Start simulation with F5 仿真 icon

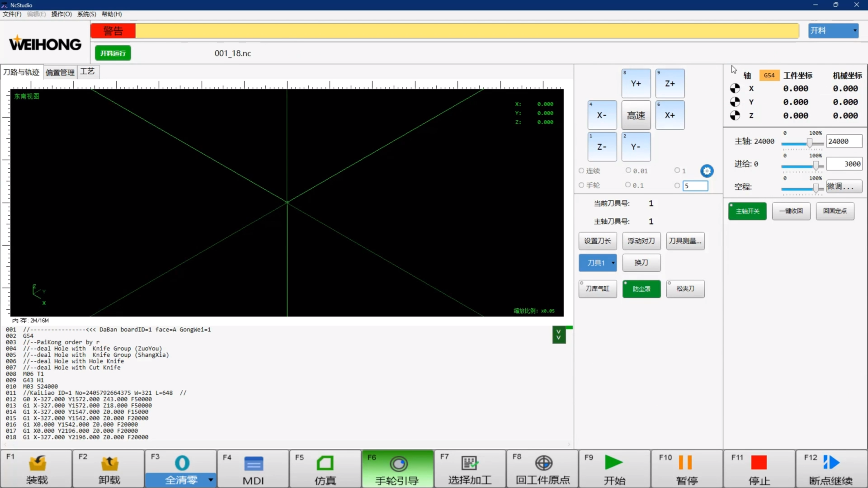point(325,463)
